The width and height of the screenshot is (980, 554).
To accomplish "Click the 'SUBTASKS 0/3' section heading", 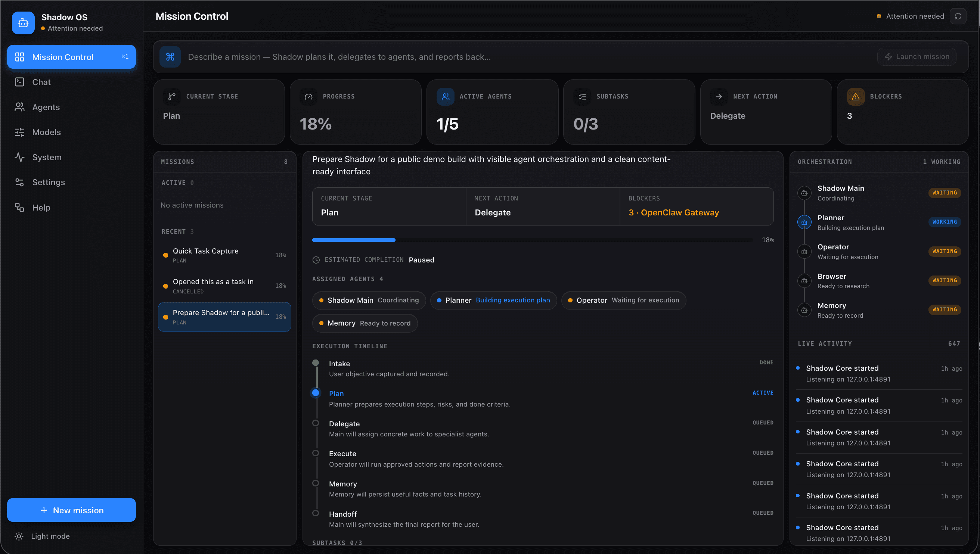I will [337, 543].
